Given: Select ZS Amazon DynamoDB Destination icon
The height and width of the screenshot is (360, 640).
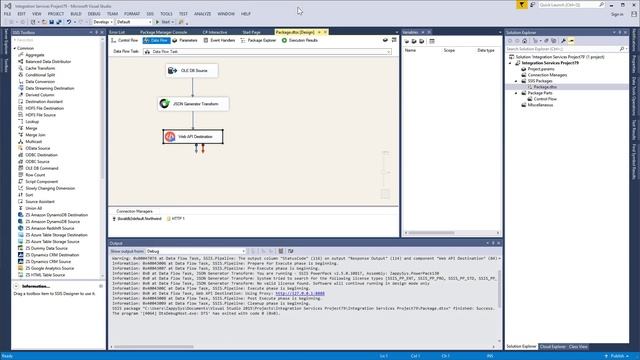Looking at the screenshot, I should [x=20, y=215].
